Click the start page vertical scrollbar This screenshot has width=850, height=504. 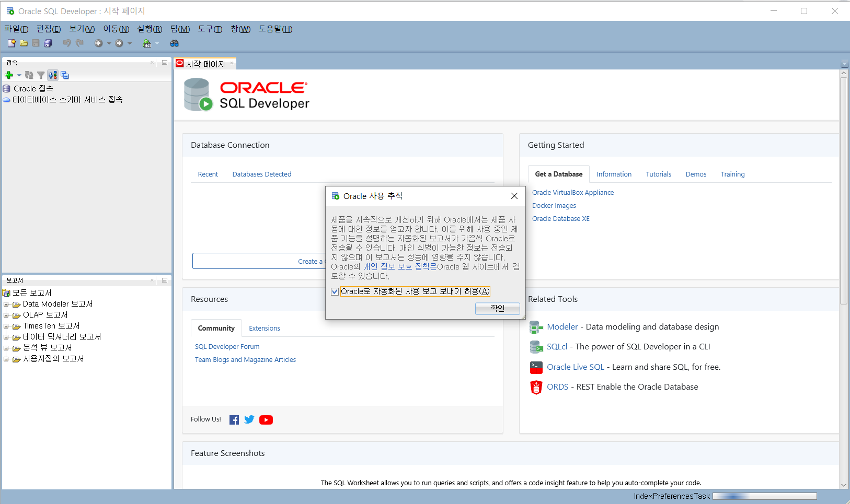[843, 191]
